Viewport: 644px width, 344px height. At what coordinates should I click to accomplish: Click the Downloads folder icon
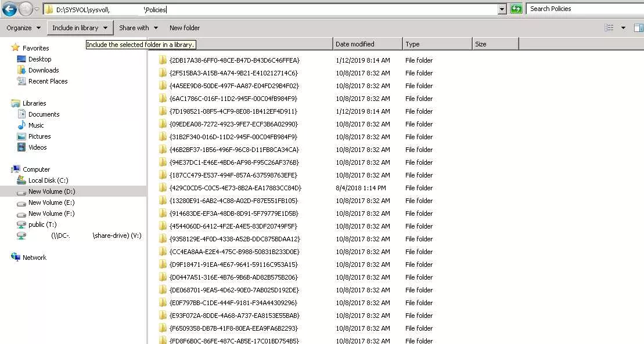21,70
